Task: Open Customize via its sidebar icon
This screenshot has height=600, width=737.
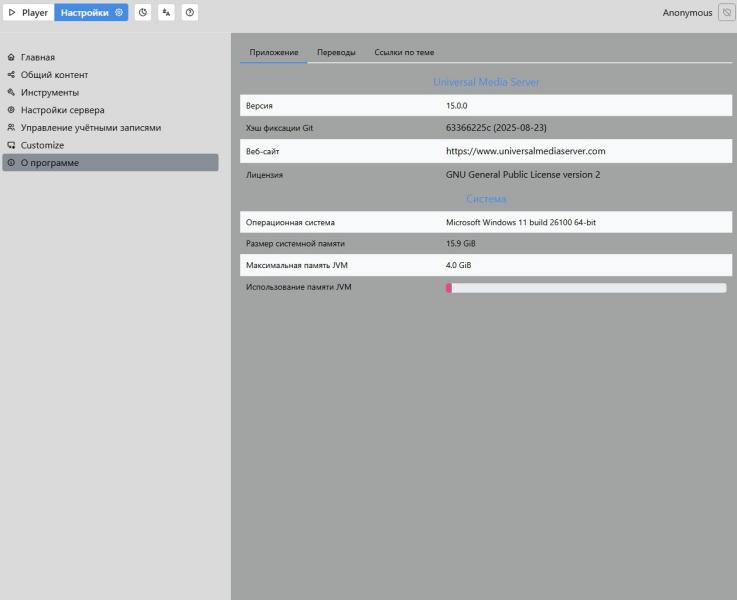Action: (11, 145)
